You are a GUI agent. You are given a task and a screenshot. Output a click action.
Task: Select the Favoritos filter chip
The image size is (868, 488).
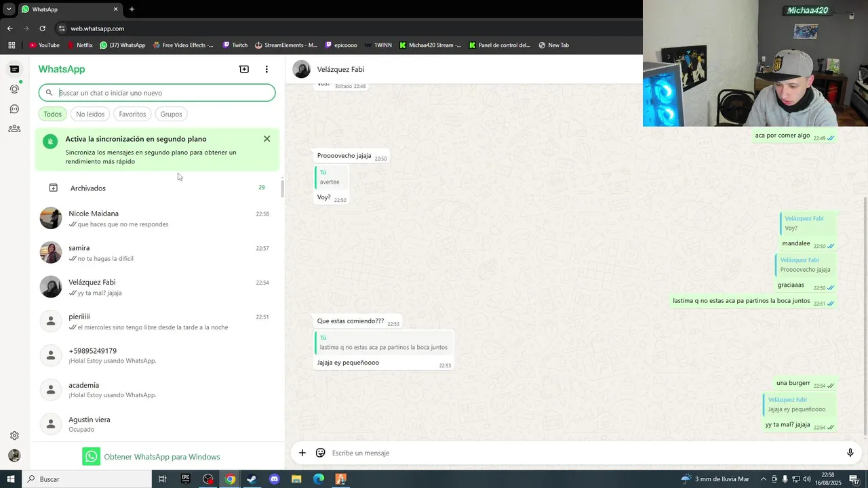click(132, 114)
